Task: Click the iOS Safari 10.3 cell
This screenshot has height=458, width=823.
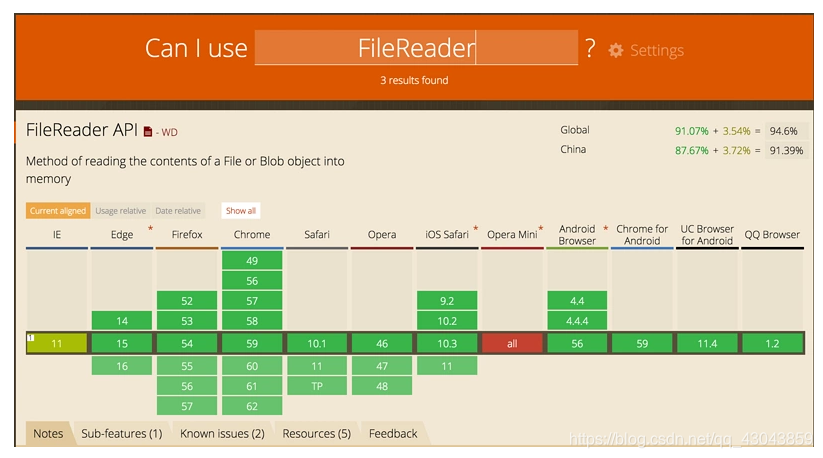Action: (447, 344)
